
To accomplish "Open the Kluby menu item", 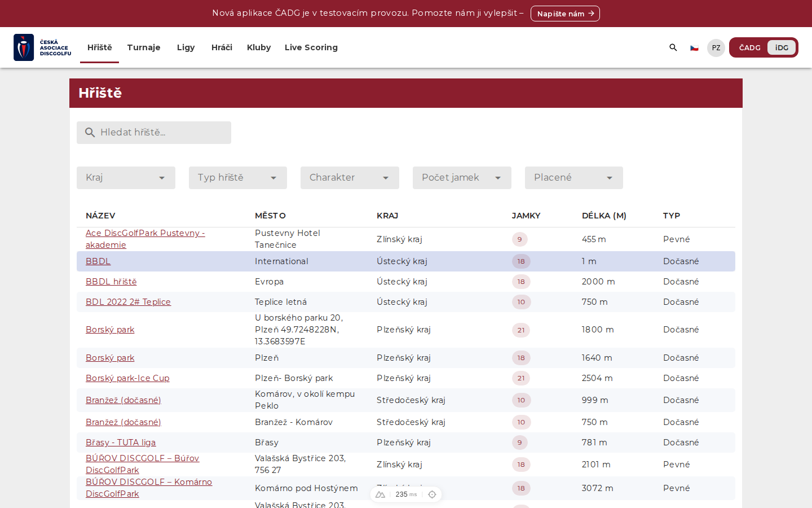I will point(259,47).
